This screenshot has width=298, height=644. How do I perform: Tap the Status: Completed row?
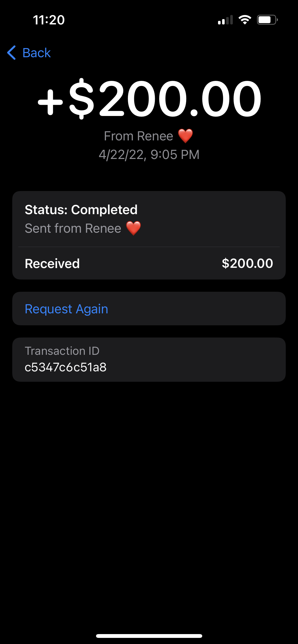149,219
